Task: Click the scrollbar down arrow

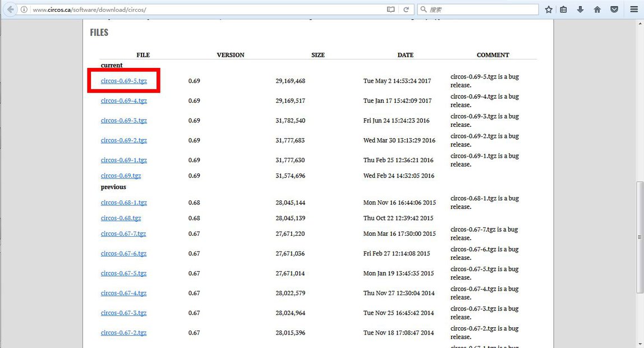Action: tap(640, 344)
